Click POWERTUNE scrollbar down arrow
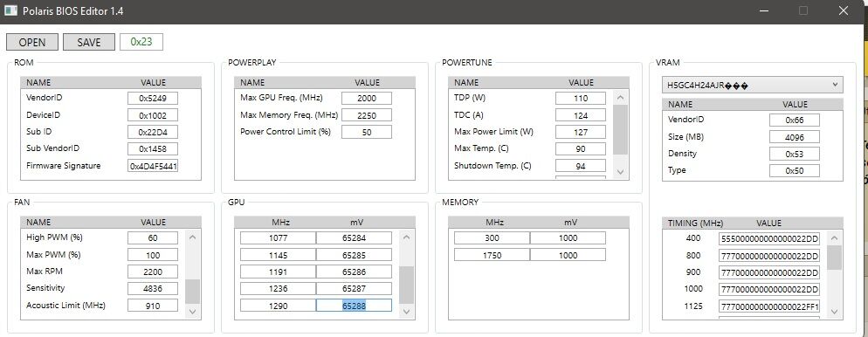The image size is (868, 337). (621, 172)
